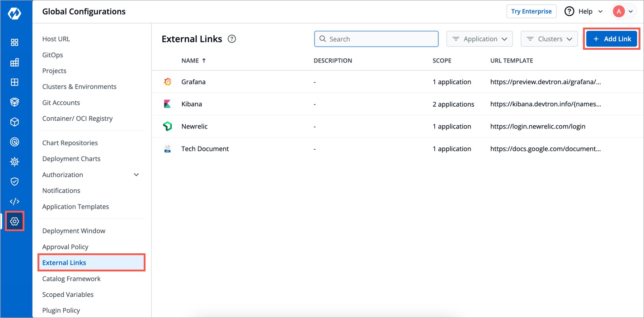Open the cube icon in left sidebar

tap(14, 122)
